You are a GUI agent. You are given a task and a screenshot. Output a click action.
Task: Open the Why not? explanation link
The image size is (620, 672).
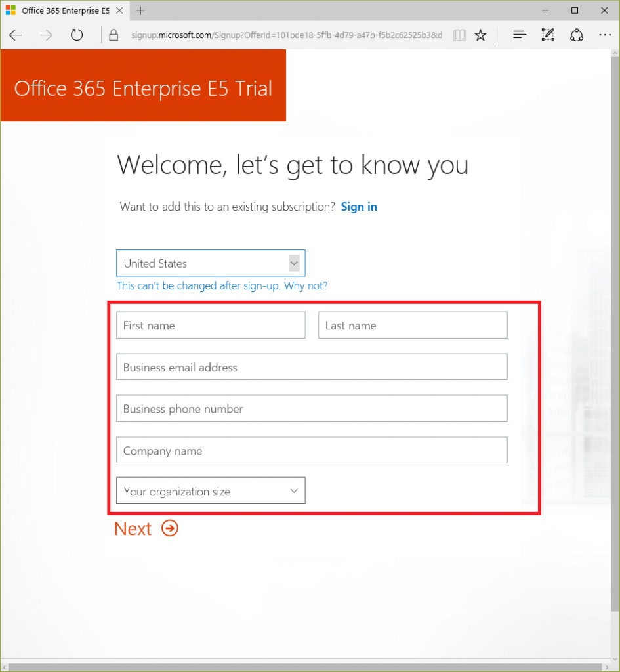pyautogui.click(x=306, y=286)
